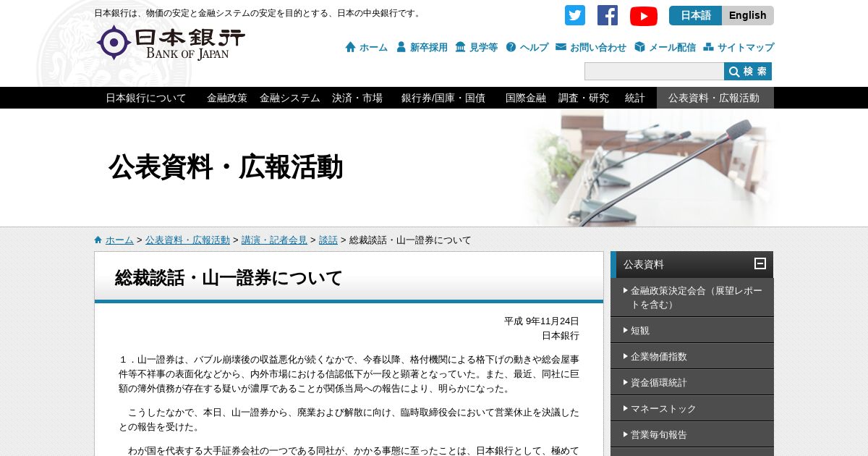Click the breadcrumb home icon
This screenshot has width=868, height=456.
[x=98, y=240]
